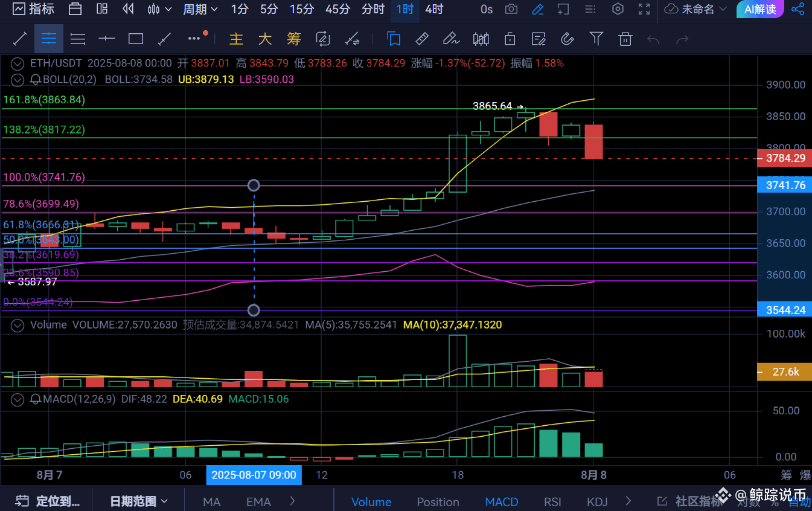The width and height of the screenshot is (812, 511).
Task: Collapse the ETH/USDT indicator row via its arrow
Action: (17, 63)
